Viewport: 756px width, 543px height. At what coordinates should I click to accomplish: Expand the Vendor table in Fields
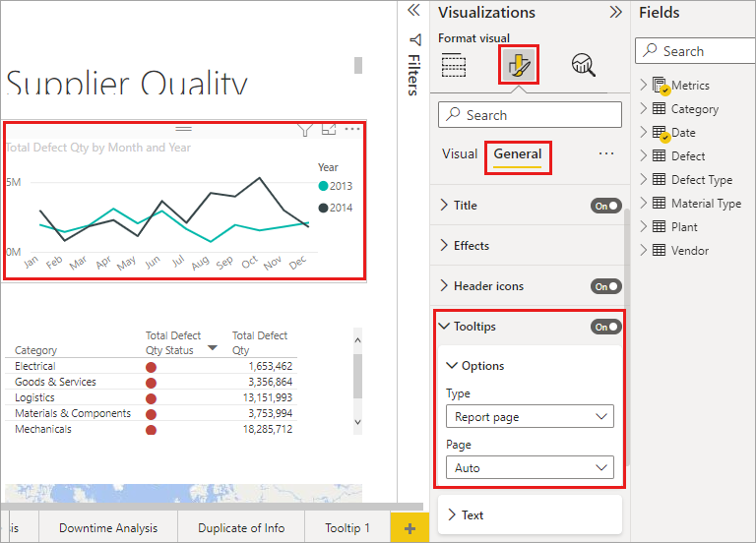(x=644, y=250)
